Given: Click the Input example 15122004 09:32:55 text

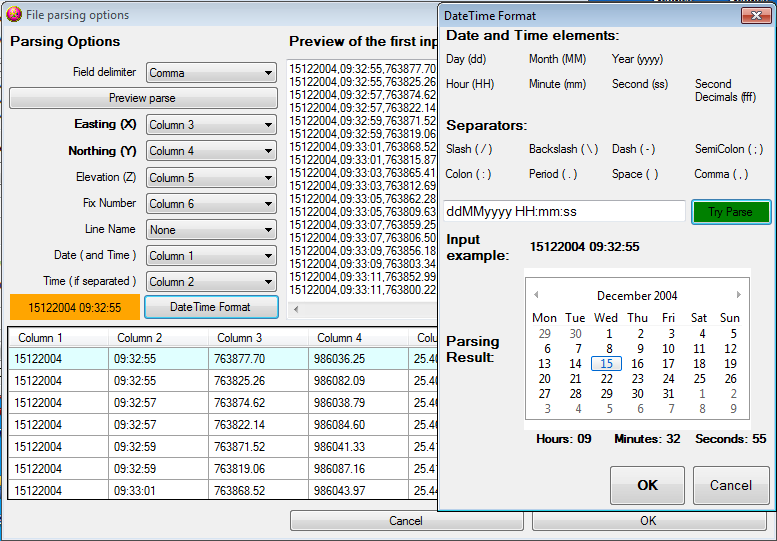Looking at the screenshot, I should pos(584,247).
